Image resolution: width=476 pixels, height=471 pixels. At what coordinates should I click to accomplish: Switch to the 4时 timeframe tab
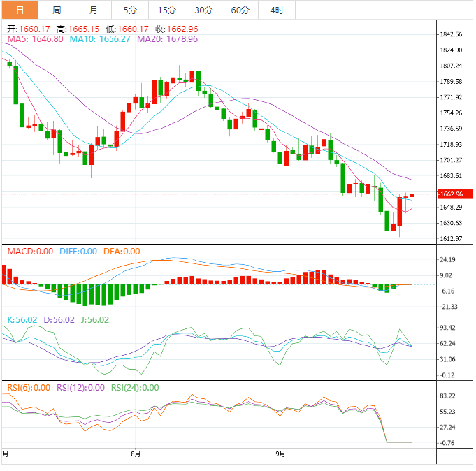pos(276,10)
